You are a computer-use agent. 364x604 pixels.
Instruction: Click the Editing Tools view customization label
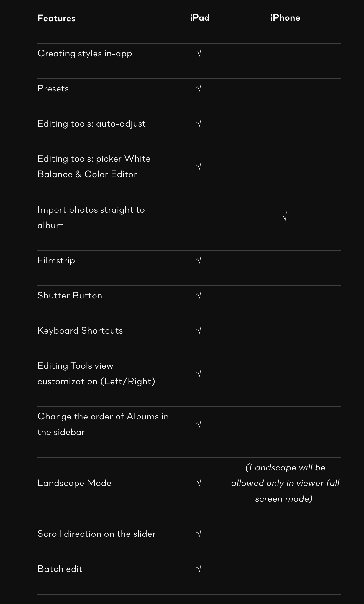coord(96,373)
